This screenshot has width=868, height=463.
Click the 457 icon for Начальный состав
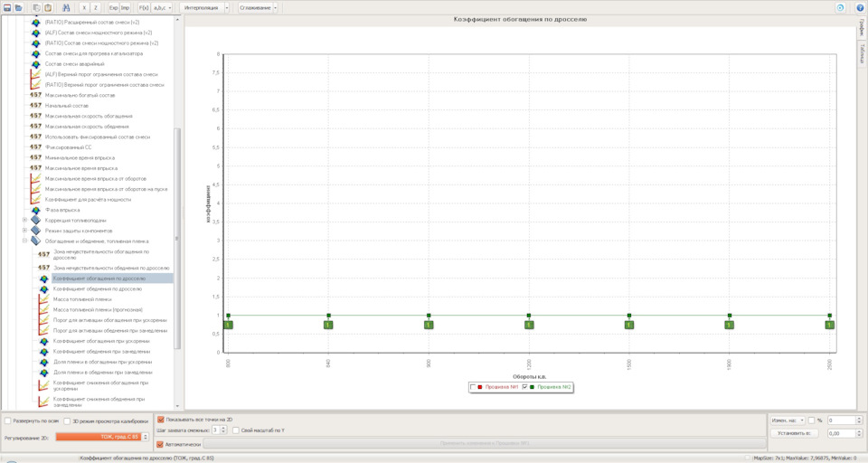[x=36, y=105]
